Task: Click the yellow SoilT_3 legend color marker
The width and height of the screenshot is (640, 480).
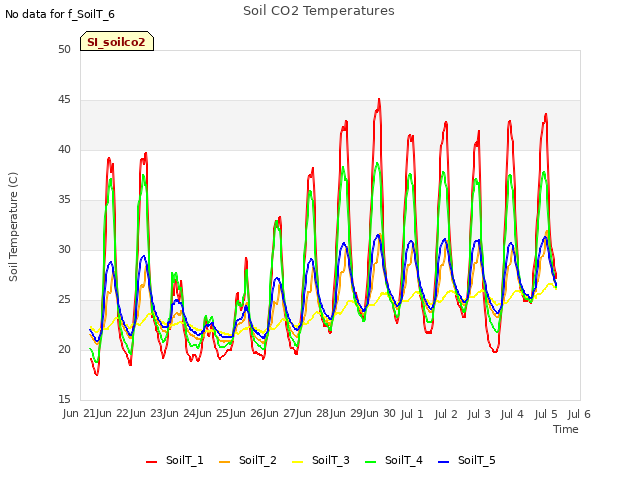Action: tap(298, 462)
